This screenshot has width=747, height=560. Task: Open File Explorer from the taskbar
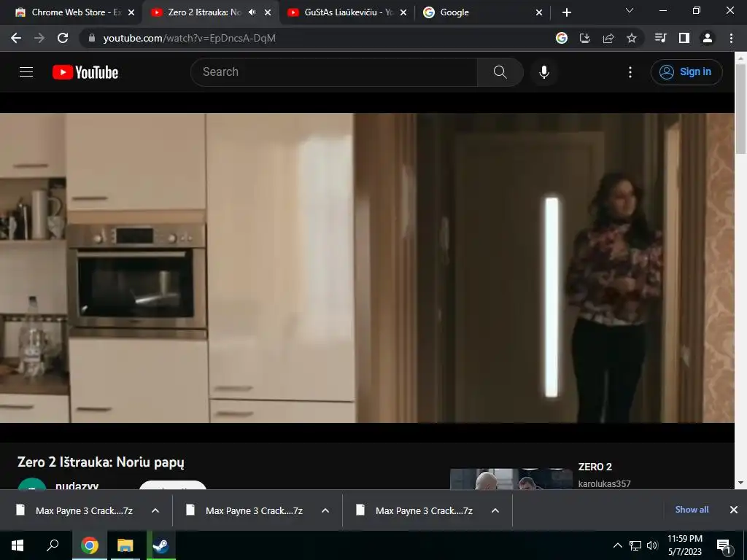(x=125, y=545)
